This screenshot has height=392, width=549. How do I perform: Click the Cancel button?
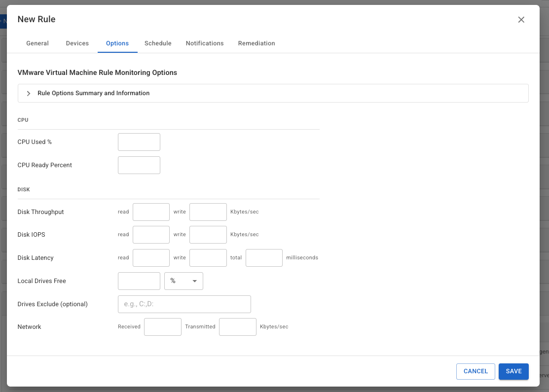coord(476,371)
